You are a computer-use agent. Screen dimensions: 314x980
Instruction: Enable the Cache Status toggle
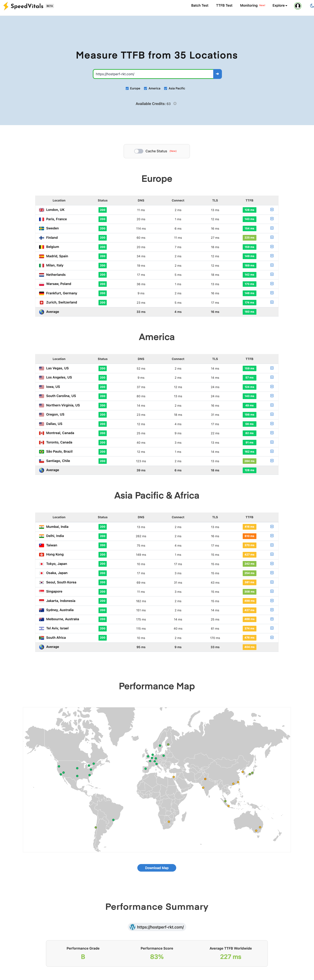point(138,151)
